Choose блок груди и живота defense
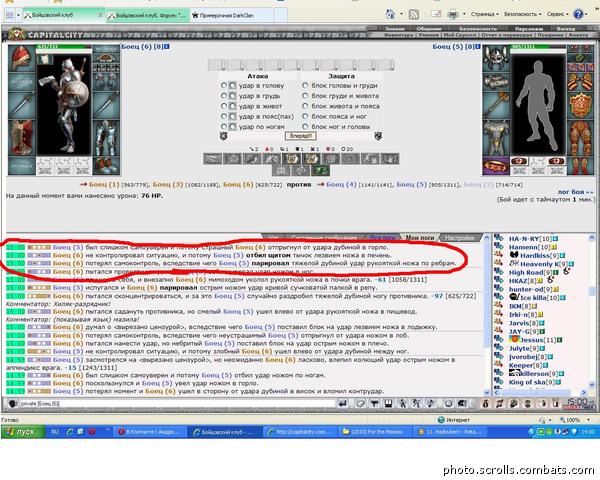The width and height of the screenshot is (600, 480). 305,96
